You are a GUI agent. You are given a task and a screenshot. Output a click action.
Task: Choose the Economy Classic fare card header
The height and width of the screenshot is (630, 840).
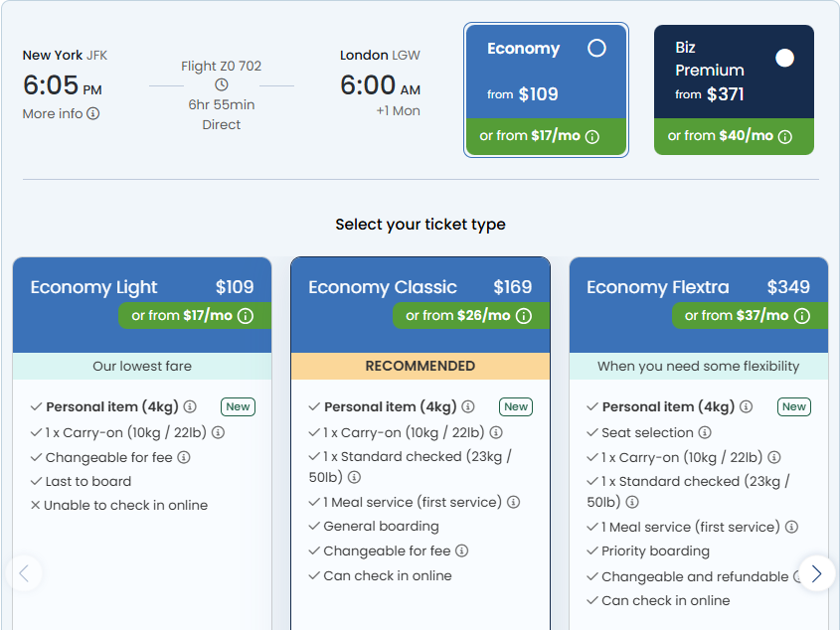pyautogui.click(x=420, y=305)
